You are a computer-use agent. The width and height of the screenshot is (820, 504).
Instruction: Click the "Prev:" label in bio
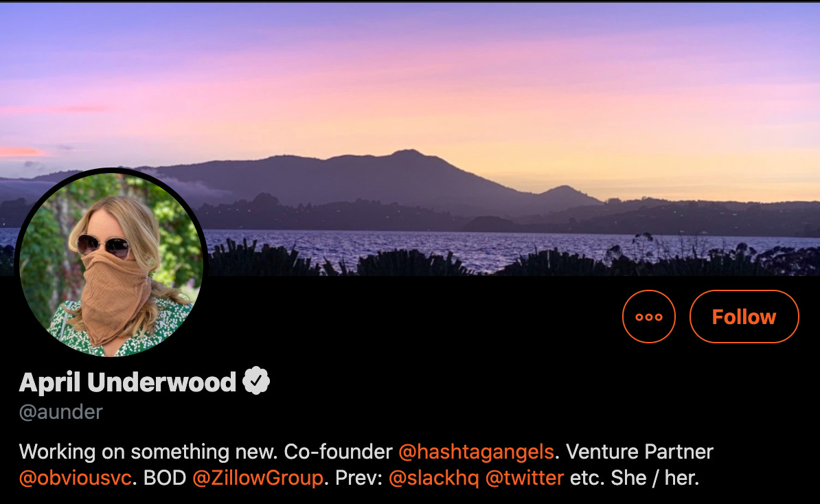(x=358, y=478)
